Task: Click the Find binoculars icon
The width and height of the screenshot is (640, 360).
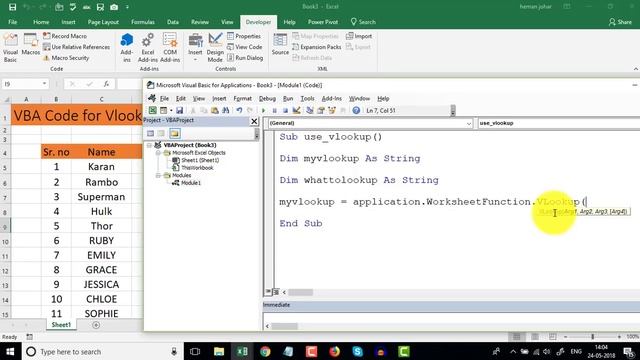Action: pos(225,110)
